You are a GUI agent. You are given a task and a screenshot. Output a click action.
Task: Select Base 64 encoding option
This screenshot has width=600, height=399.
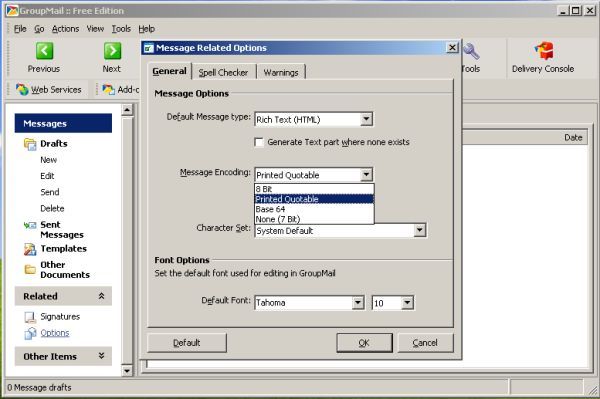click(314, 209)
